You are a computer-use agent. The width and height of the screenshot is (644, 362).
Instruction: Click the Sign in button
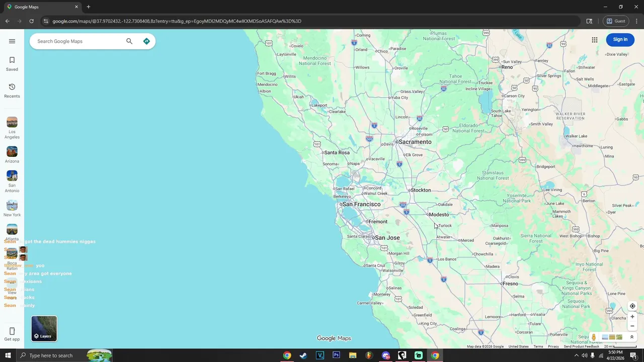click(620, 40)
